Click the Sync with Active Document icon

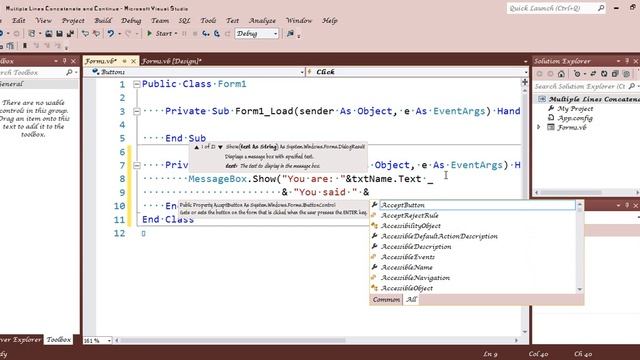pos(593,74)
